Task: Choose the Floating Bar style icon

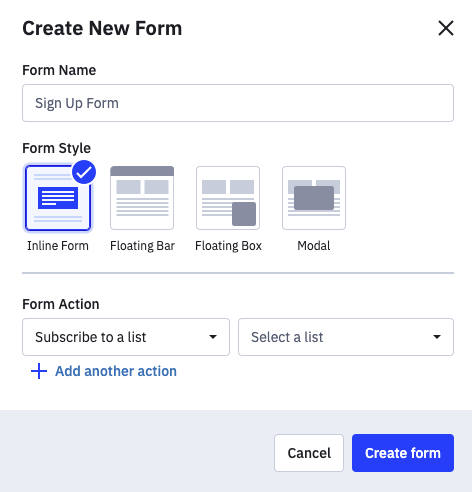Action: click(x=142, y=198)
